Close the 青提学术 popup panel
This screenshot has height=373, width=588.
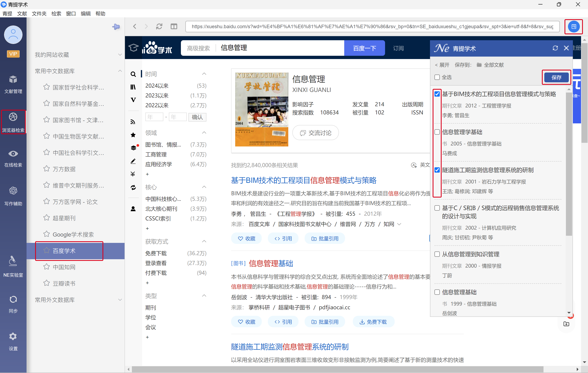pyautogui.click(x=566, y=48)
